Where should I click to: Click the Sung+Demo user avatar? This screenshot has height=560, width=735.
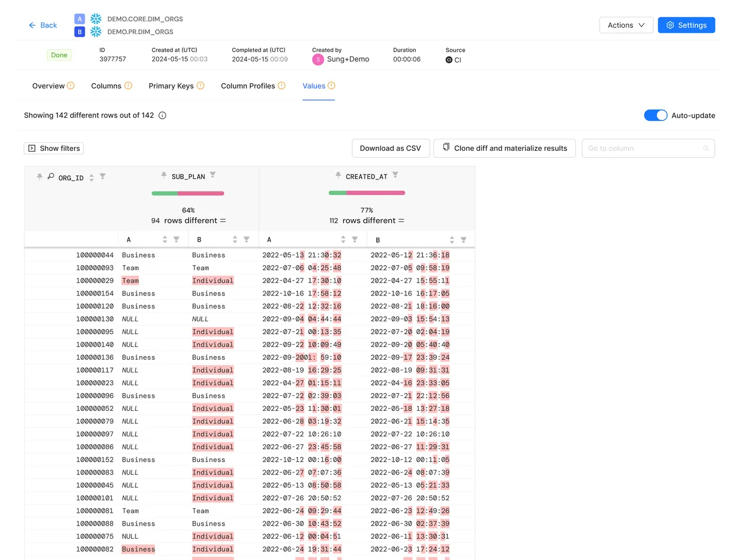[318, 60]
